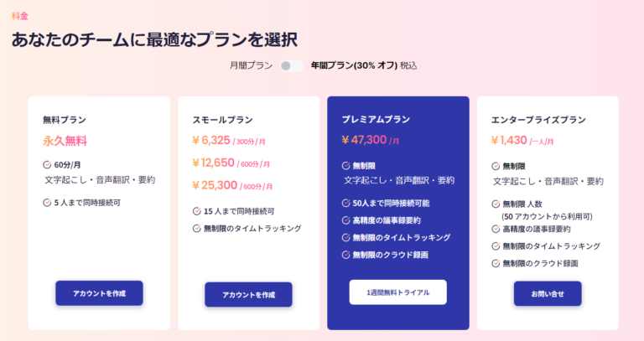This screenshot has width=644, height=341.
Task: Click エンタープライズプラン's 無制限のクラウド録画 check icon
Action: point(495,263)
